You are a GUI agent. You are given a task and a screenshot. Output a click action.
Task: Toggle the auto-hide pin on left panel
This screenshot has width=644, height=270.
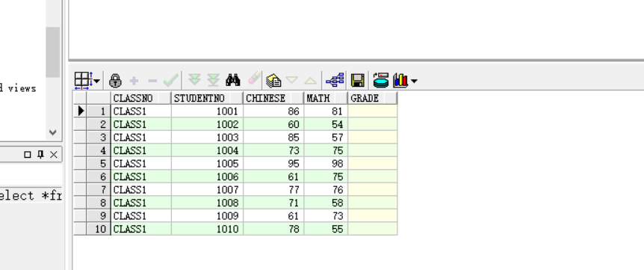coord(40,155)
